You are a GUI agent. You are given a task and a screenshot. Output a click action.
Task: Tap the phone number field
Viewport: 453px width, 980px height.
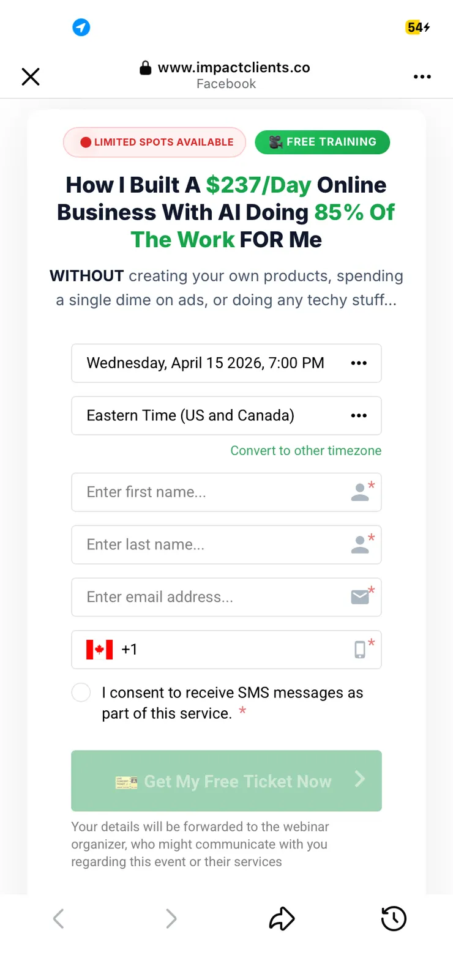tap(239, 650)
